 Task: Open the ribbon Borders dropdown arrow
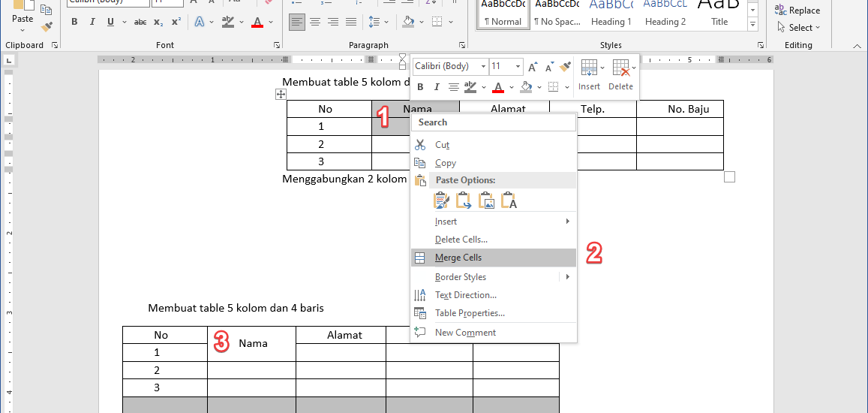[451, 23]
